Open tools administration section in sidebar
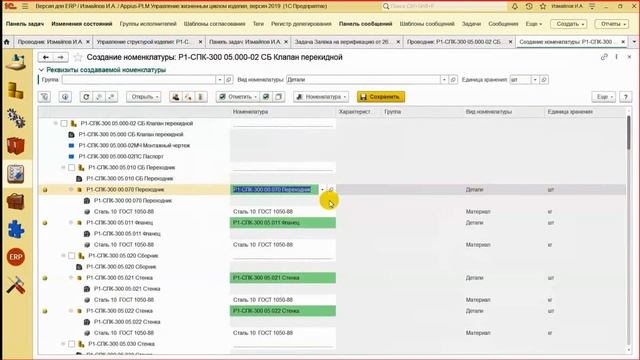Screen dimensions: 640x360 pos(16,285)
